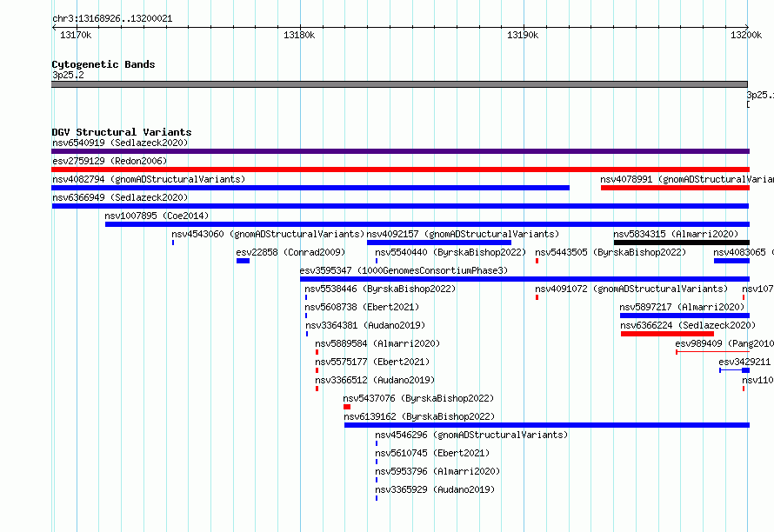Viewport: 774px width, 532px height.
Task: Select the black nsv5834315 variant bar
Action: click(682, 243)
